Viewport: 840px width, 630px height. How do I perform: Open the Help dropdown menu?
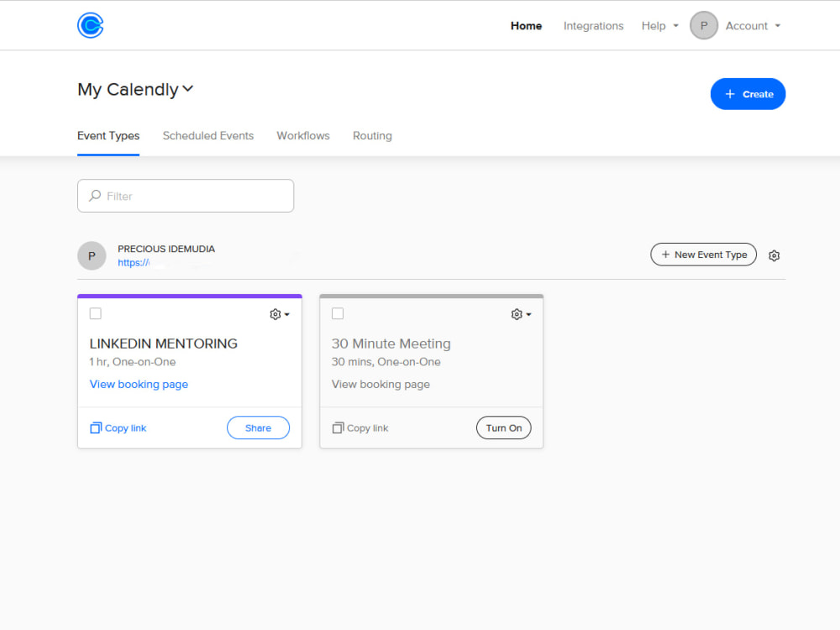pyautogui.click(x=659, y=26)
